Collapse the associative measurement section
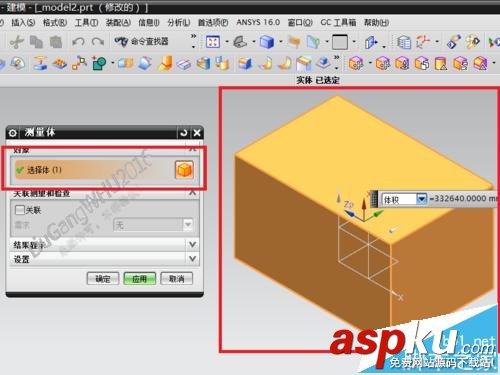 (192, 193)
